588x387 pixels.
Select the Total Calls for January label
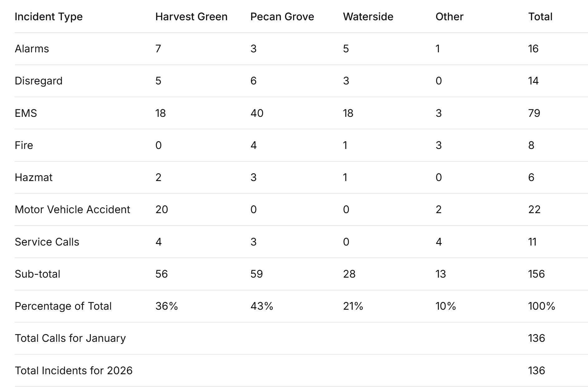point(70,338)
